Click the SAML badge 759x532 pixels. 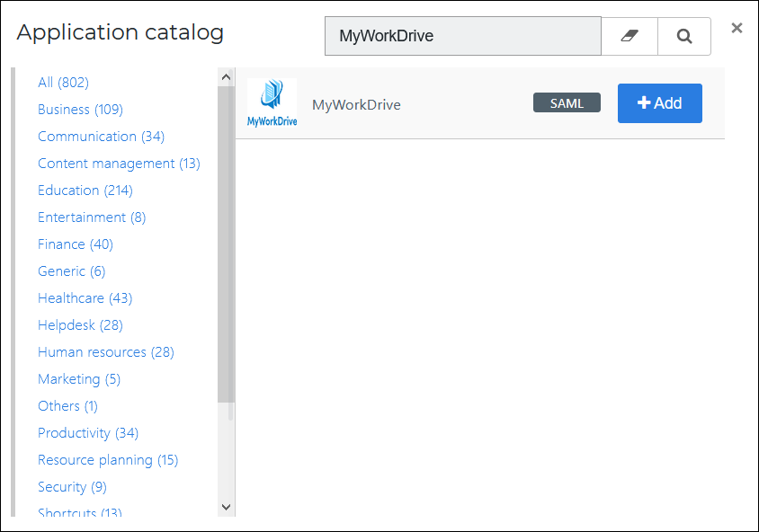pos(567,102)
